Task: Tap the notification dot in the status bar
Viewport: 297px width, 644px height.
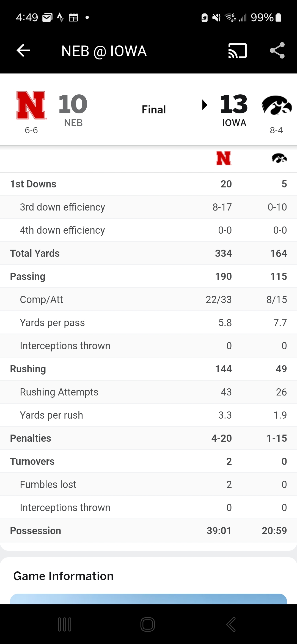Action: pos(87,17)
